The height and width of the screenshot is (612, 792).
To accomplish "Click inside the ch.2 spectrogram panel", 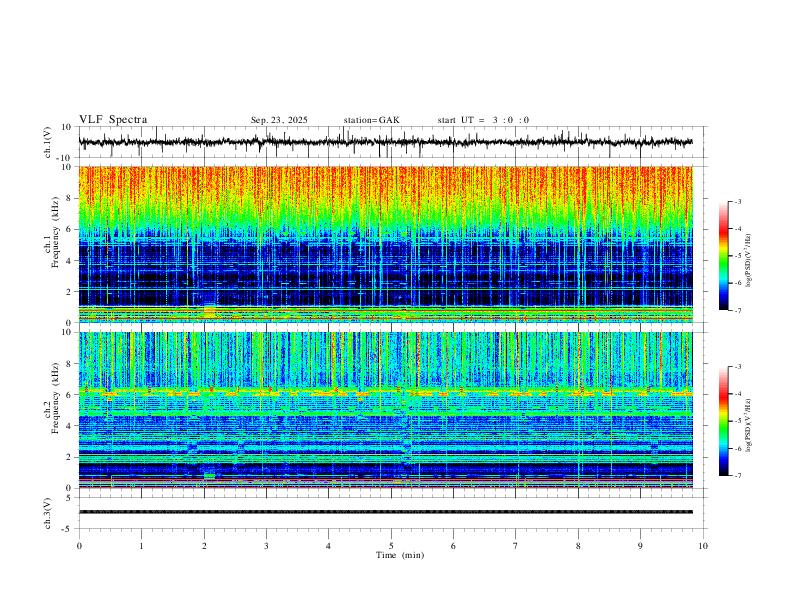I will point(385,410).
